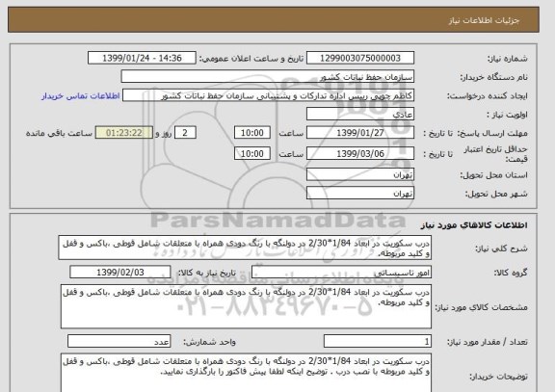Select the delivery province field
The height and width of the screenshot is (392, 555).
[360, 174]
